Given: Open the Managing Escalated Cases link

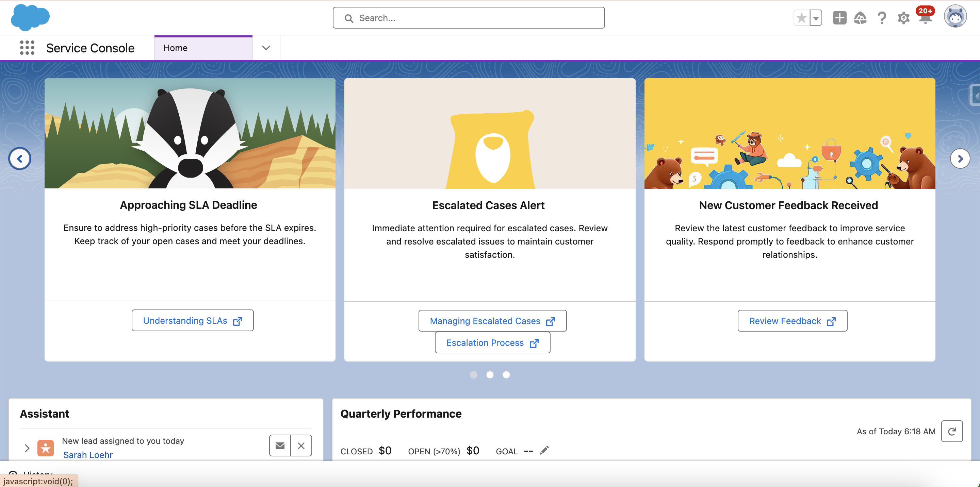Looking at the screenshot, I should 492,321.
